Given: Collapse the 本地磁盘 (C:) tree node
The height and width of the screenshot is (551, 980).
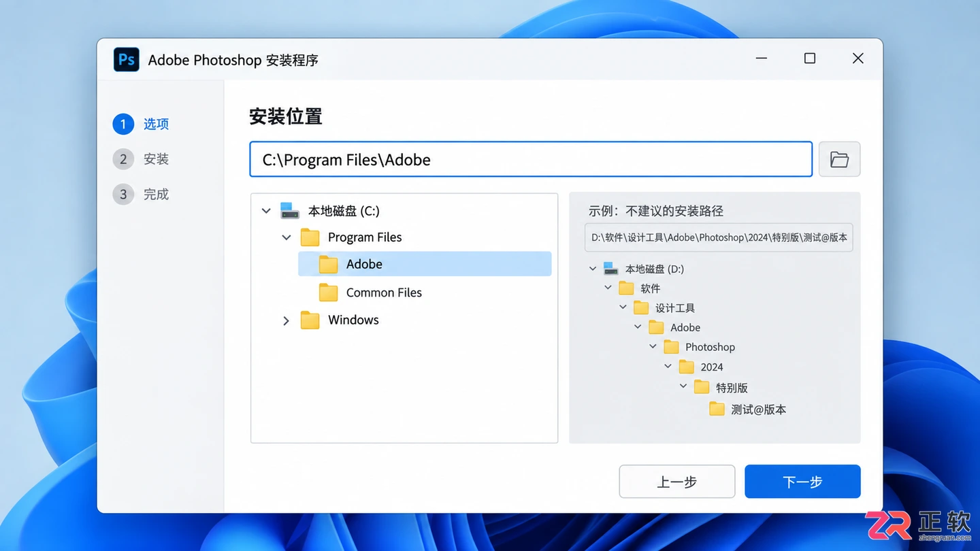Looking at the screenshot, I should [266, 211].
